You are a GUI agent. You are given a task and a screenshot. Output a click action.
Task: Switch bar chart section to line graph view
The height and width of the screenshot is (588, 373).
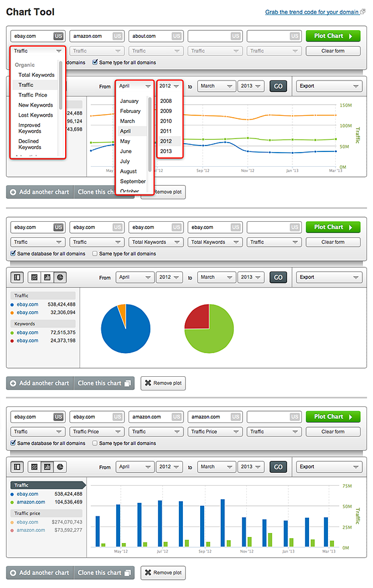pos(34,467)
